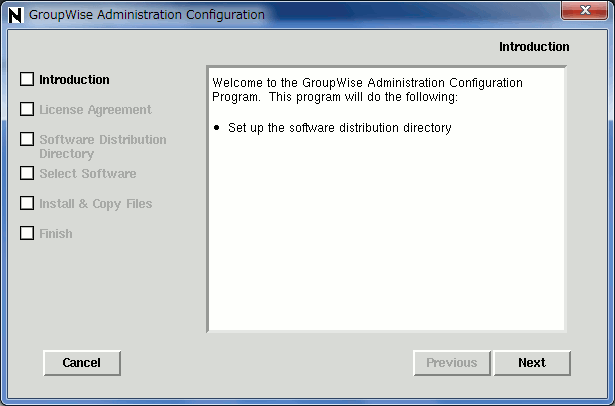Select the Install & Copy Files label
The width and height of the screenshot is (615, 406).
(x=96, y=204)
